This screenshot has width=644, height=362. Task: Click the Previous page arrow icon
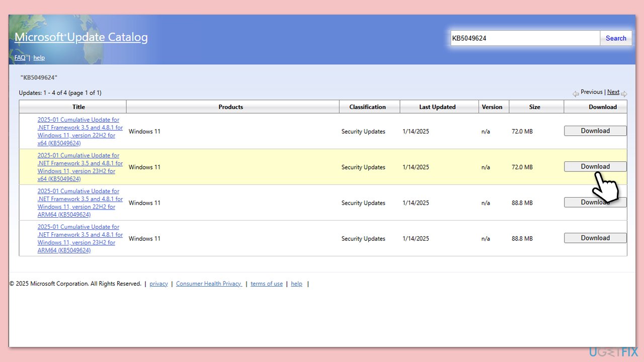click(x=576, y=94)
